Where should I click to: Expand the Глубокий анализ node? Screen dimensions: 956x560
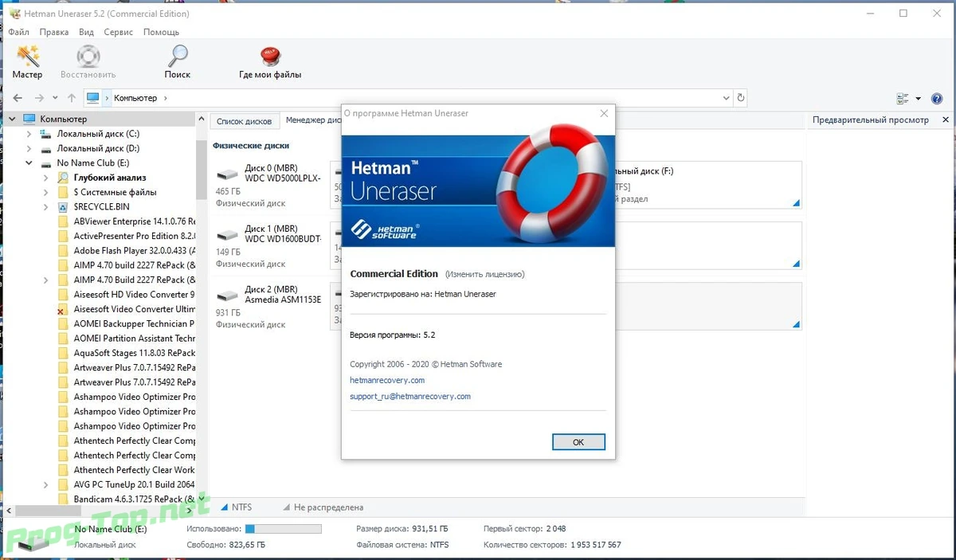(x=46, y=178)
